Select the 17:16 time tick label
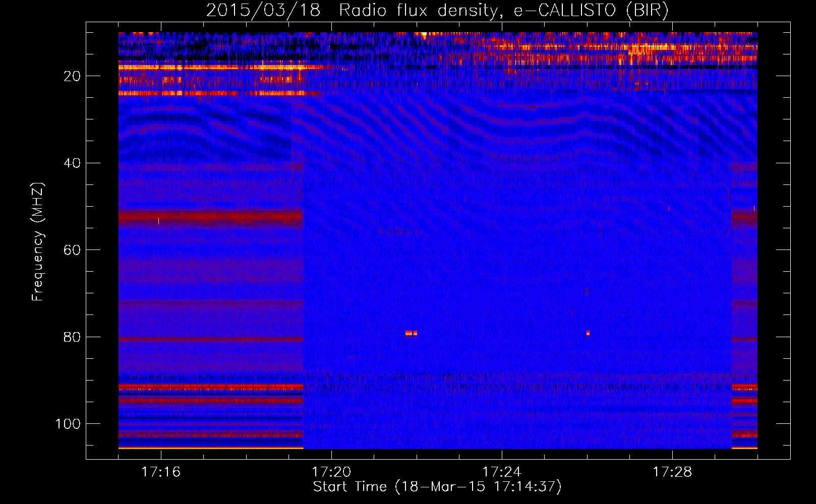The width and height of the screenshot is (816, 504). tap(161, 472)
